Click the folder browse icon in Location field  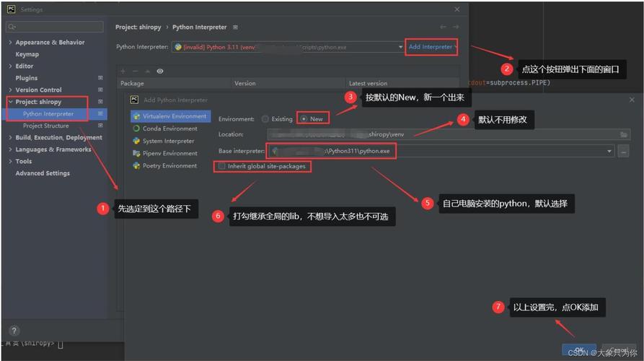point(624,134)
